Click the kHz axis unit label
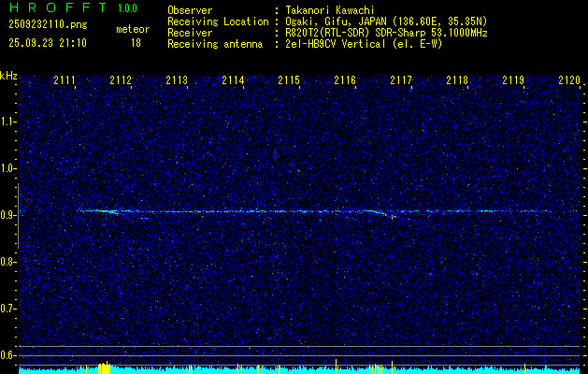 point(8,76)
